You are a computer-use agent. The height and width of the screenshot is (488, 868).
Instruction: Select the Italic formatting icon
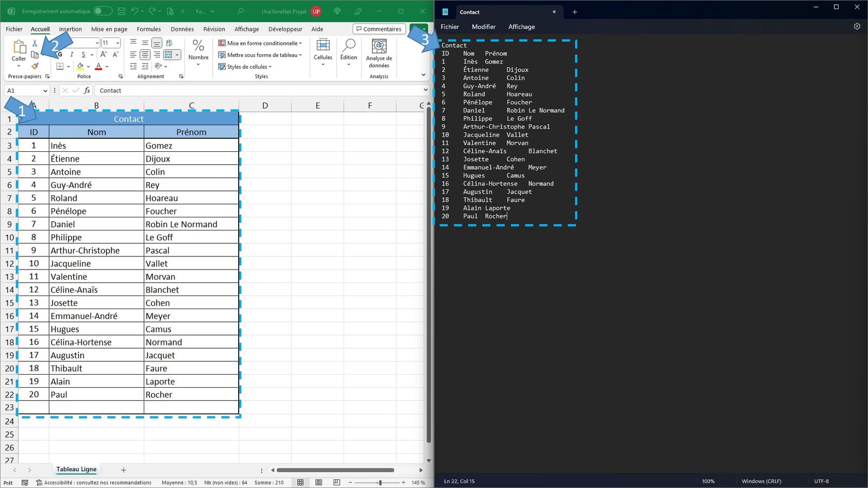[x=72, y=55]
